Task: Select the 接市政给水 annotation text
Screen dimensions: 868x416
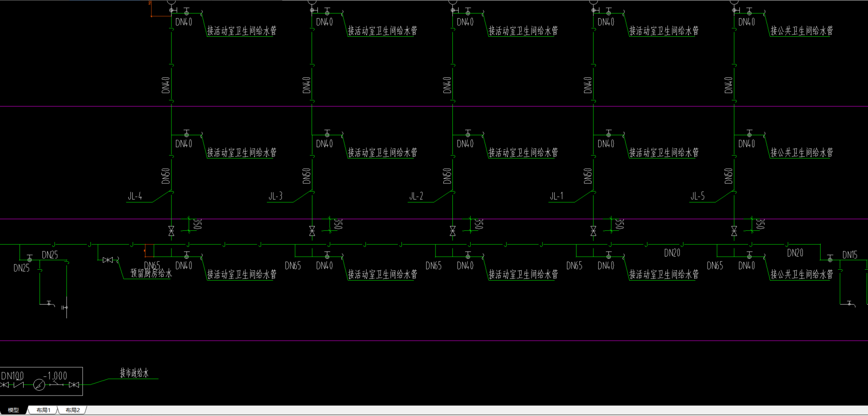Action: pyautogui.click(x=134, y=373)
